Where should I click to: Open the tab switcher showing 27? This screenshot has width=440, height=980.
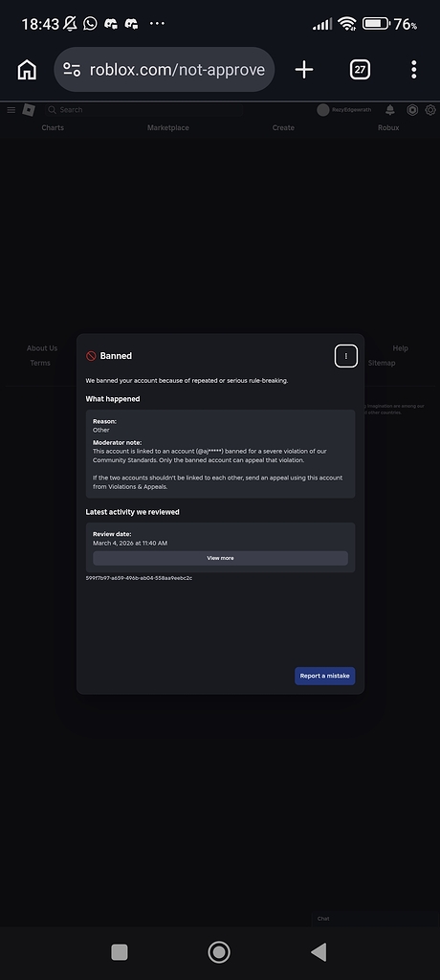360,69
